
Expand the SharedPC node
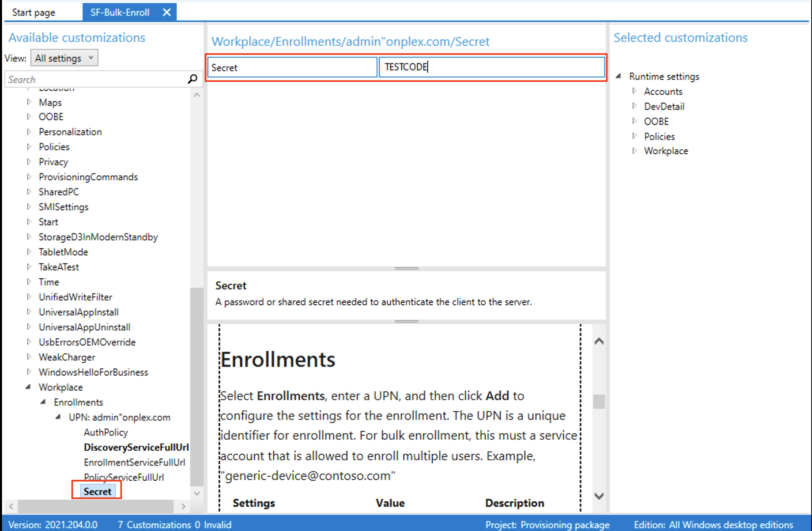29,192
